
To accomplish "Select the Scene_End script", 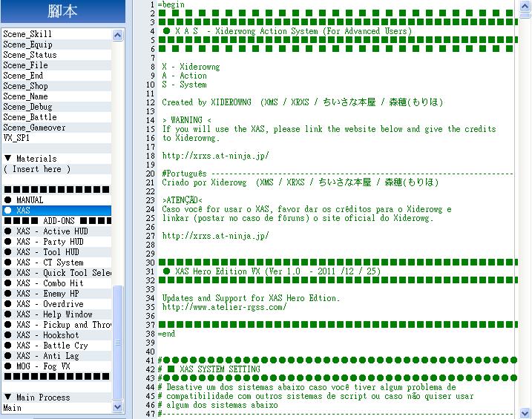I will (56, 76).
